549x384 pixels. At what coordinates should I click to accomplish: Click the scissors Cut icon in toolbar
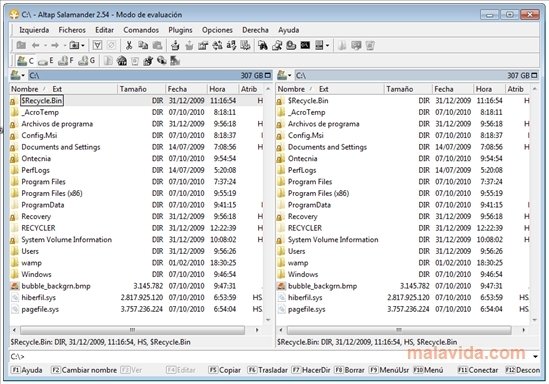tap(129, 45)
